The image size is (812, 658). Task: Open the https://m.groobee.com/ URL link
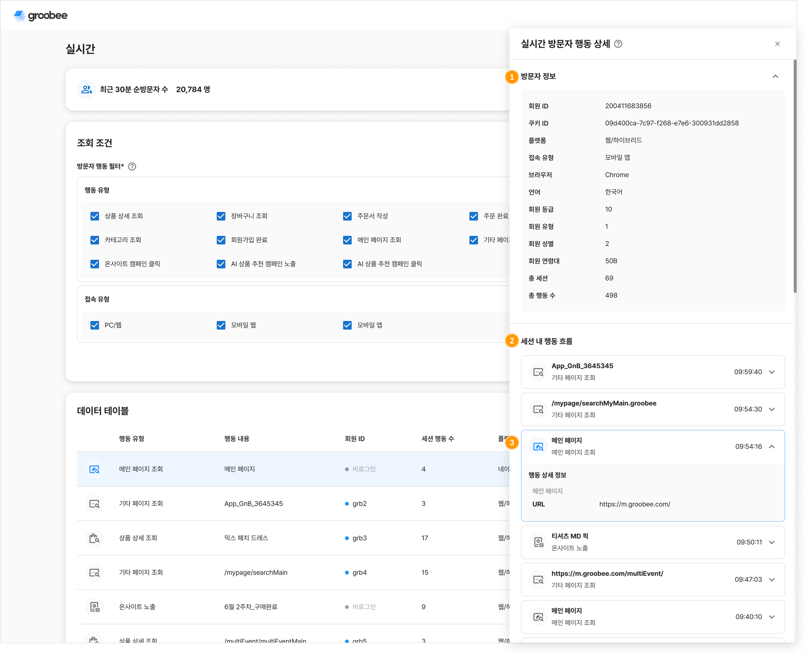(634, 504)
